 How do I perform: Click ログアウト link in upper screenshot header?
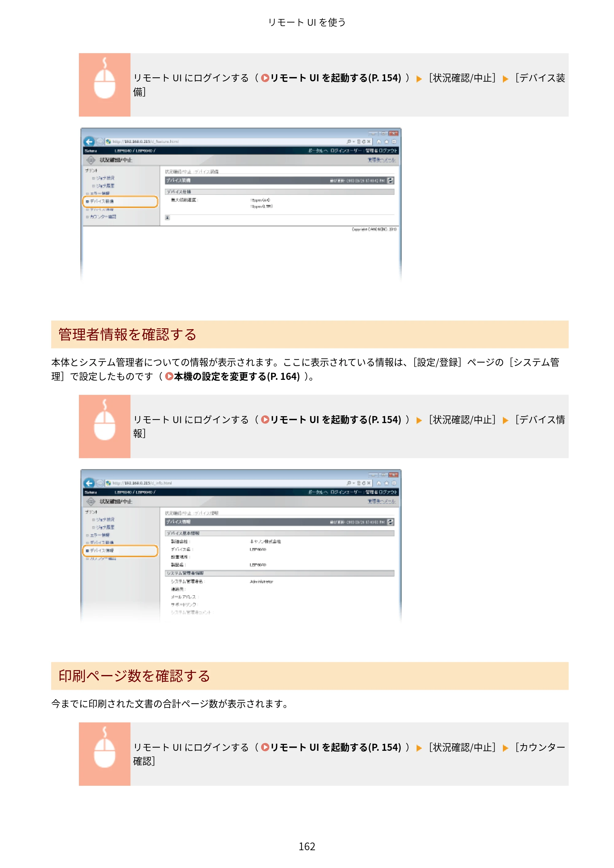click(388, 150)
